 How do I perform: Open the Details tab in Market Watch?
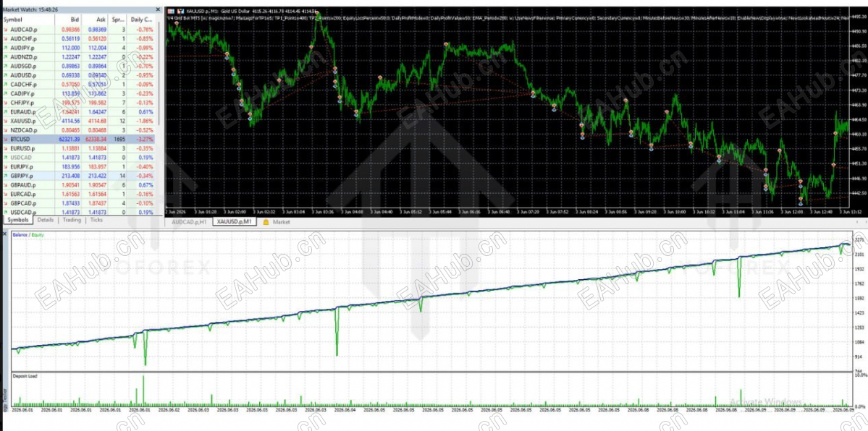[46, 221]
